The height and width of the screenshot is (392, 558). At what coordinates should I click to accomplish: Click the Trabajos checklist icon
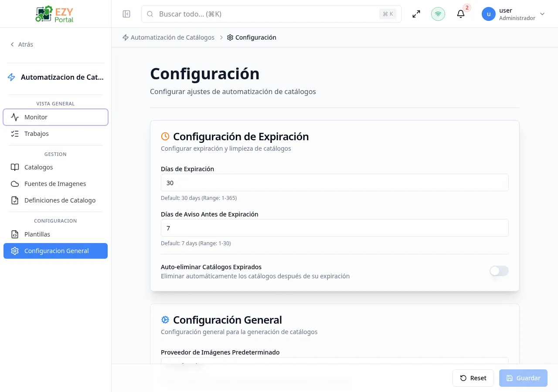(15, 134)
